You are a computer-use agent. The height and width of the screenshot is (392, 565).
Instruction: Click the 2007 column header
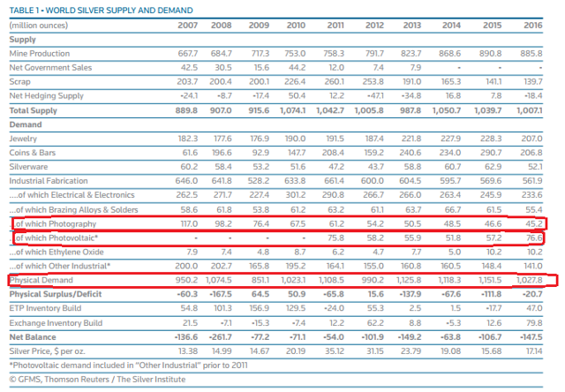pyautogui.click(x=186, y=25)
